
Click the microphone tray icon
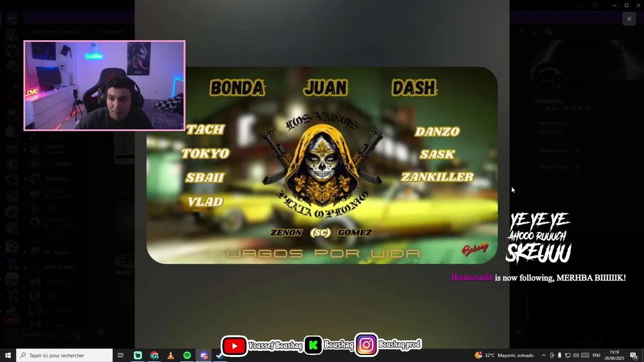pos(559,355)
